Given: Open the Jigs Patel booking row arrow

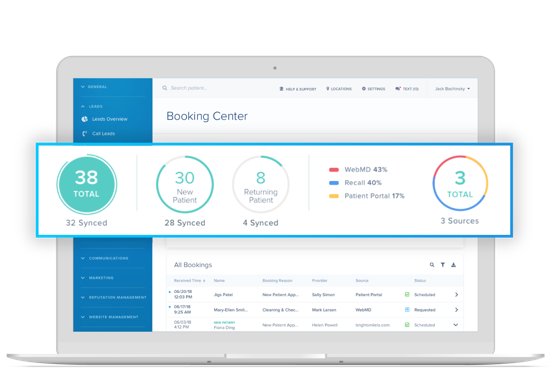Looking at the screenshot, I should [456, 295].
